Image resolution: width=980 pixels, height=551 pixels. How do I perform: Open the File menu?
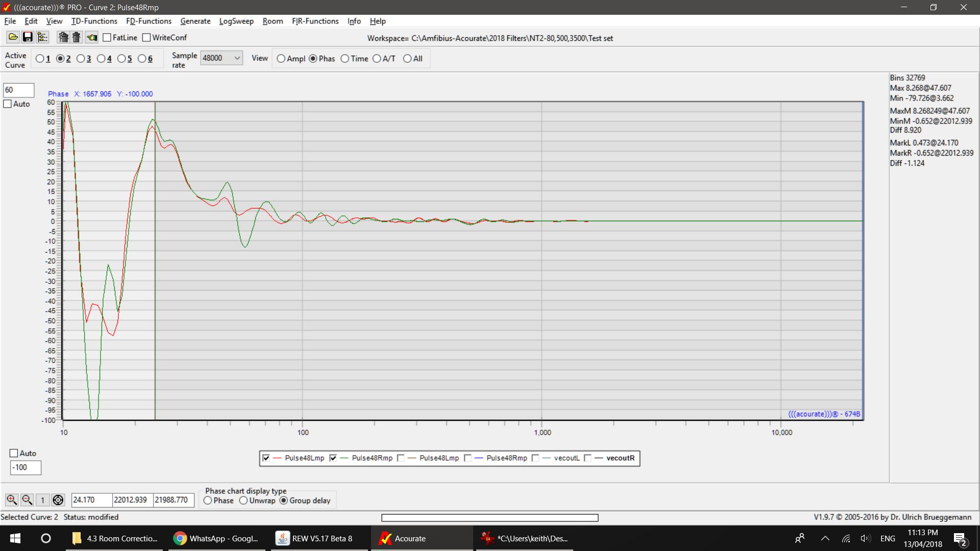[10, 21]
